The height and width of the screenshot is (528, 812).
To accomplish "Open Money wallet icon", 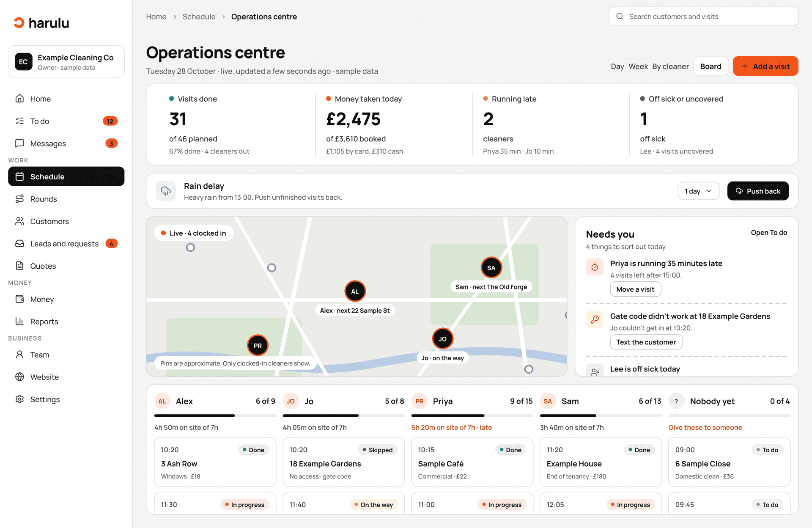I will click(19, 299).
